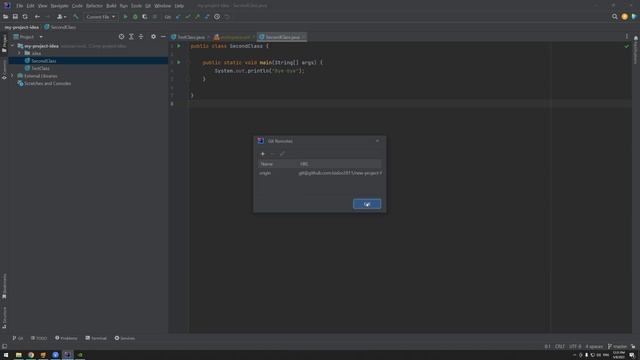640x360 pixels.
Task: Click the 4 spaces indent setting
Action: (x=594, y=347)
